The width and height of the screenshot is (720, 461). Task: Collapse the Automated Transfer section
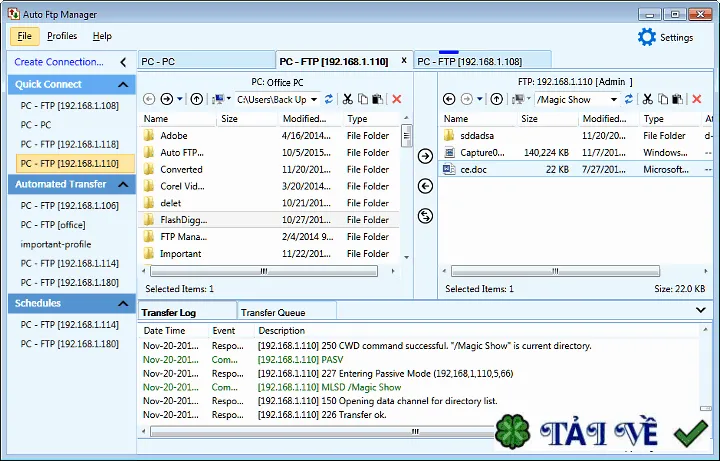(x=123, y=184)
